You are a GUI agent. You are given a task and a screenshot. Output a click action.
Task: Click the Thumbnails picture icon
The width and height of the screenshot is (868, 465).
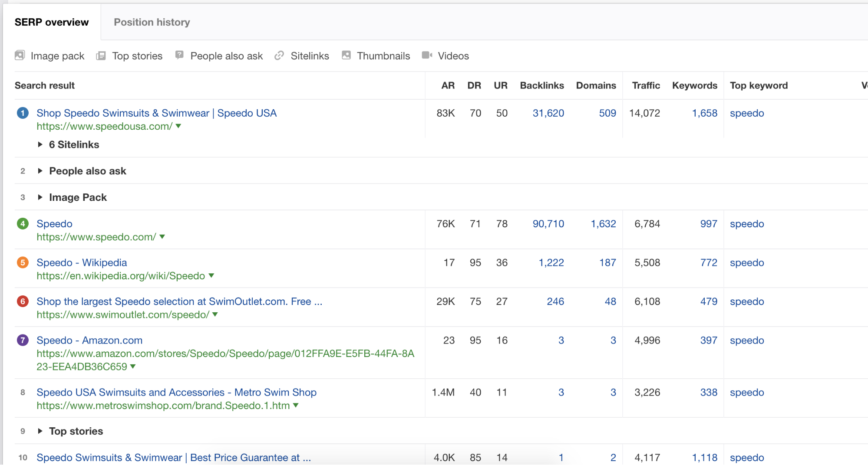346,55
